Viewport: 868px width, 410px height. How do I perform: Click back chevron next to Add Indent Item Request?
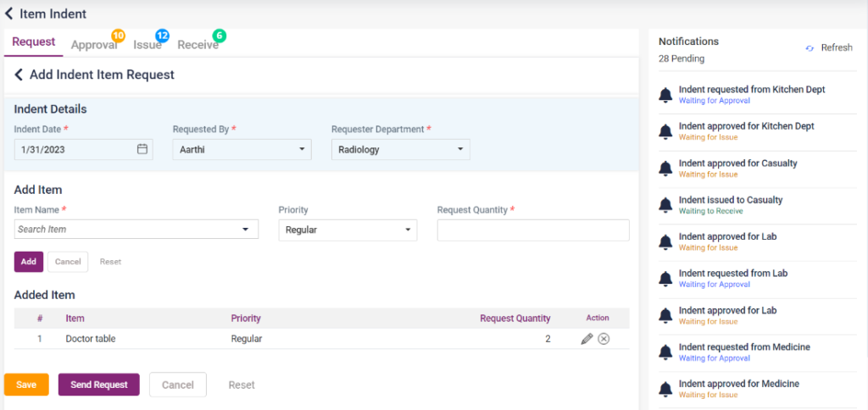19,75
